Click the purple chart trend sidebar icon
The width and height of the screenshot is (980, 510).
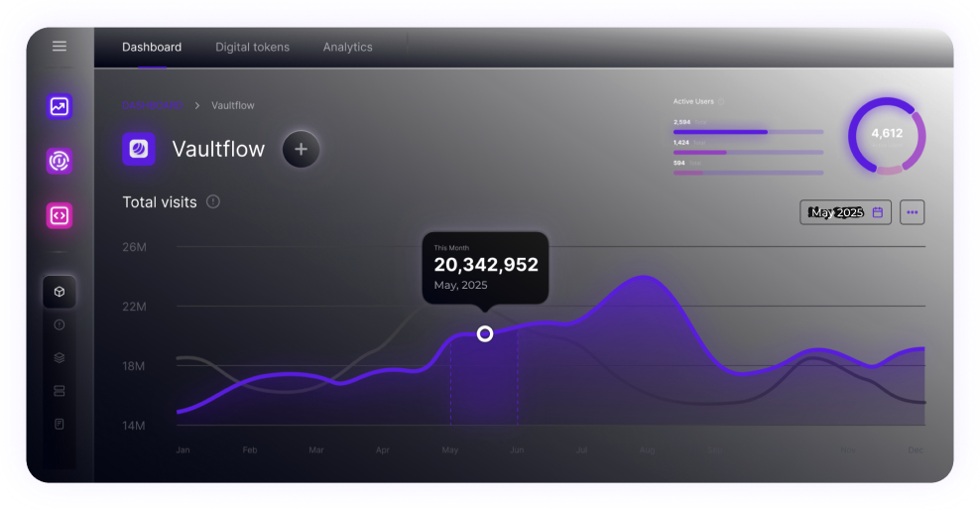point(60,107)
